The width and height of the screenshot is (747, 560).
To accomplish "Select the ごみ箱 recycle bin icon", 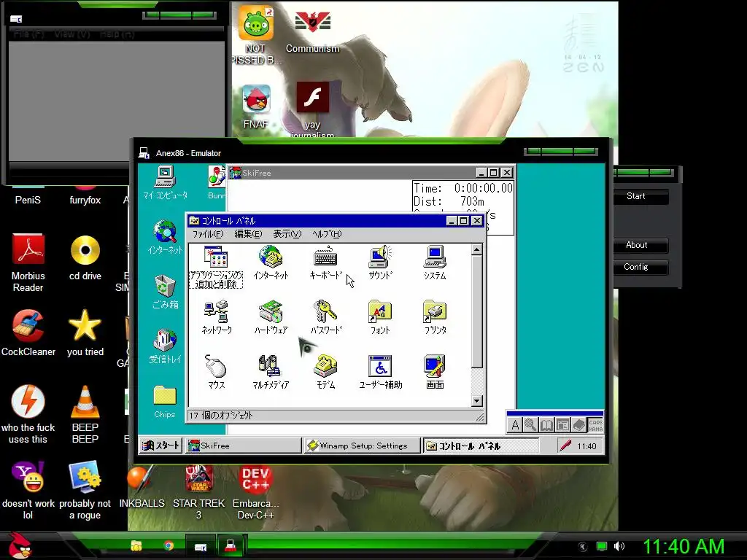I will tap(165, 292).
